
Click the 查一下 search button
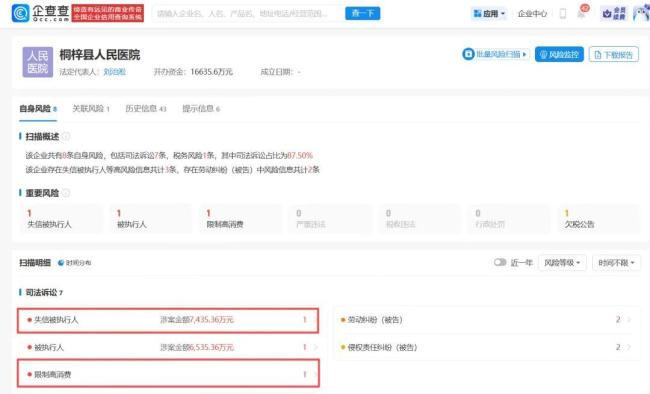click(x=363, y=13)
